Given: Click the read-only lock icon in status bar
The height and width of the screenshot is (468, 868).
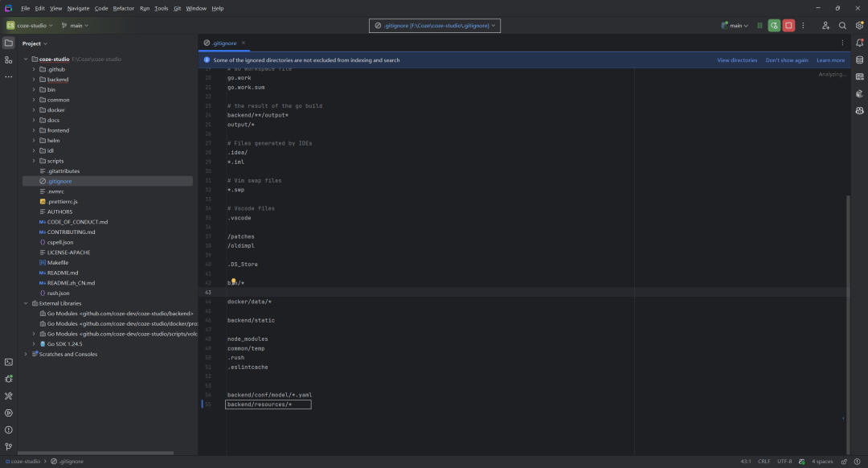Looking at the screenshot, I should (844, 462).
